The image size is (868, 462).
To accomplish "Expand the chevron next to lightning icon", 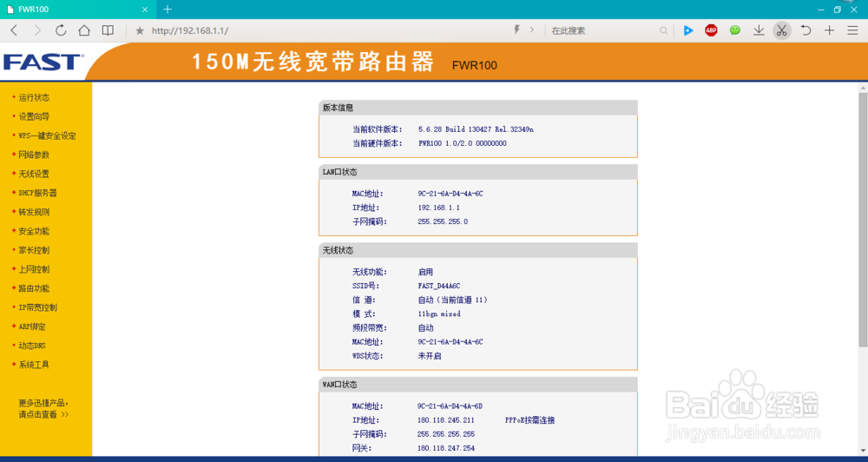I will [532, 30].
